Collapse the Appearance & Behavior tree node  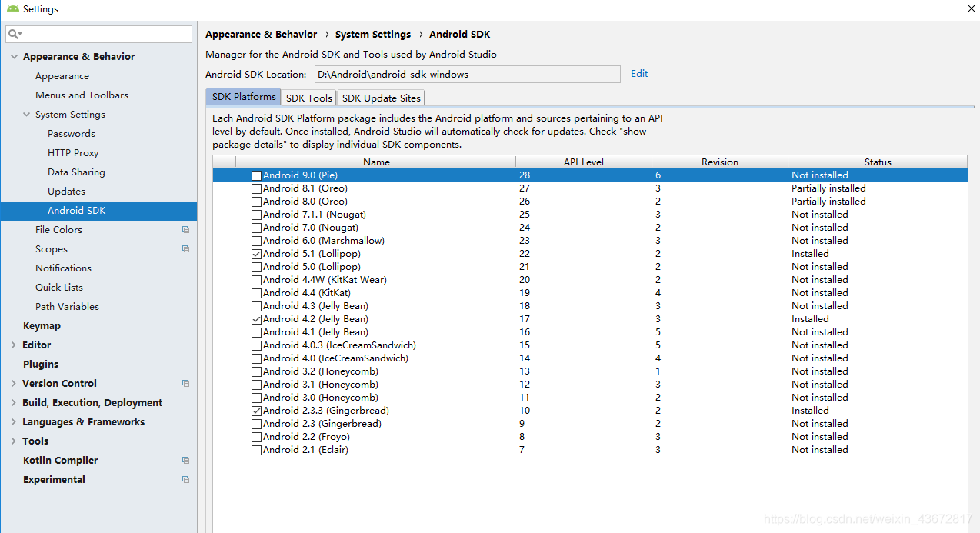[x=14, y=57]
